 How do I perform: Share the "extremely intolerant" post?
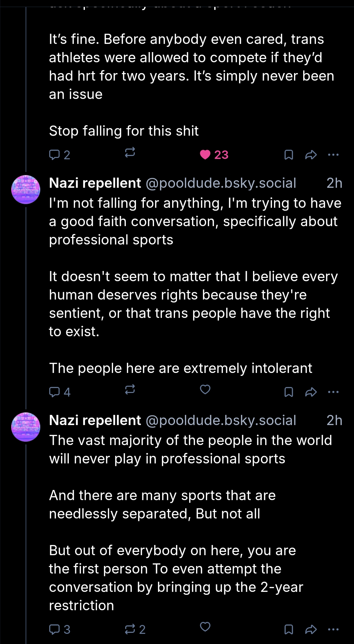point(311,392)
